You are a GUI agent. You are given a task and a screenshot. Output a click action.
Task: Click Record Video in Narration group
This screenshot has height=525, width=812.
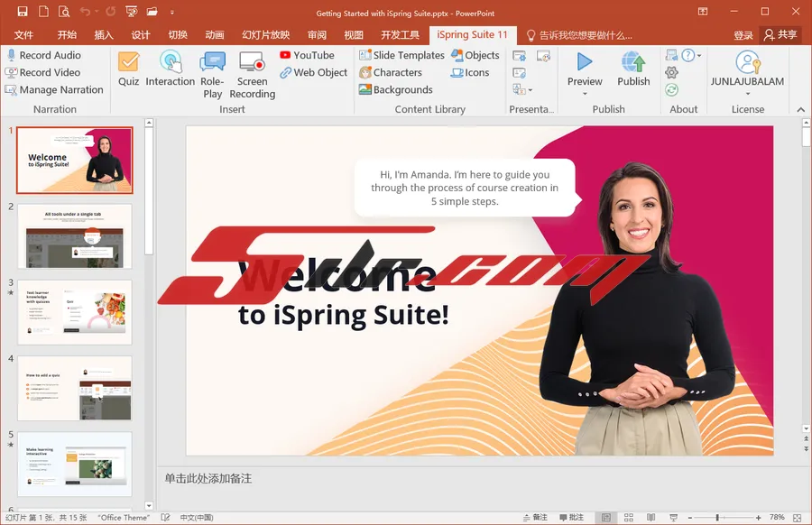click(x=43, y=72)
